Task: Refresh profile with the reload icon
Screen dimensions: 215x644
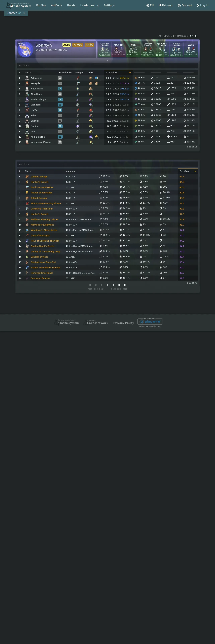Action: (x=191, y=36)
